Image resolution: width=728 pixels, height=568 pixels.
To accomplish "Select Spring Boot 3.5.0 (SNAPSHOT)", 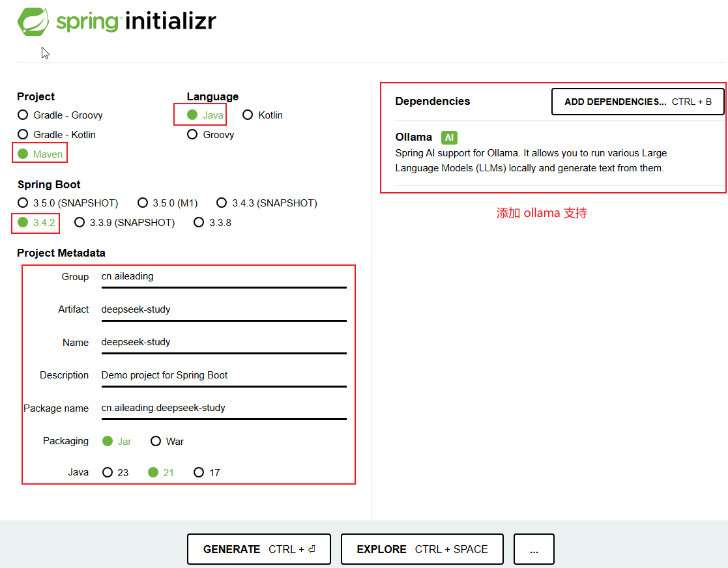I will pyautogui.click(x=68, y=203).
